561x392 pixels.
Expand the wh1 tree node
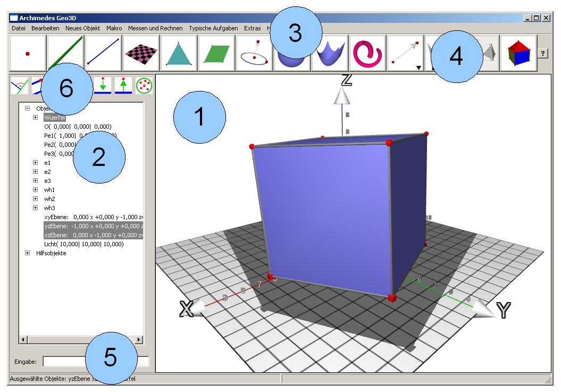(x=36, y=190)
